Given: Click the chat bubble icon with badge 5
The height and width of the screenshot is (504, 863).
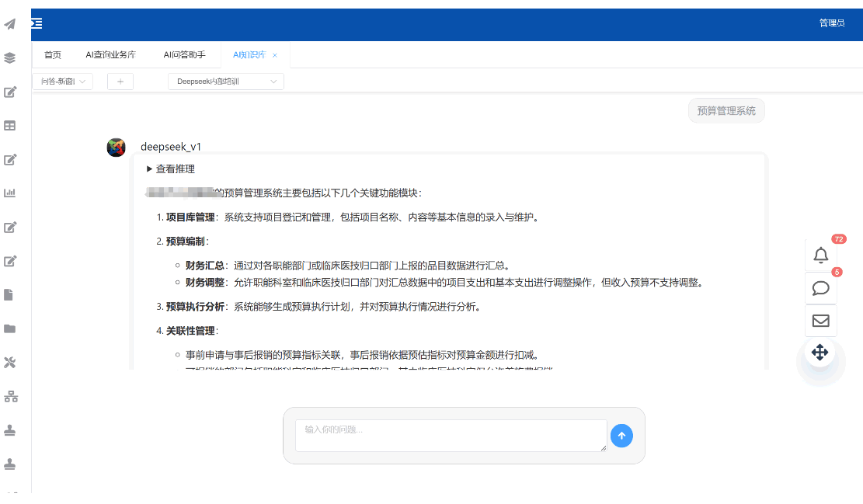Looking at the screenshot, I should point(821,288).
